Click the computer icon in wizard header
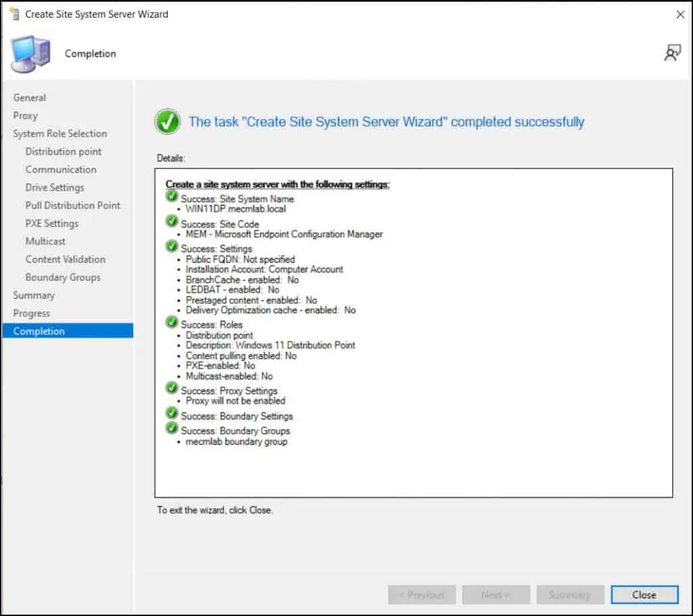 tap(31, 54)
